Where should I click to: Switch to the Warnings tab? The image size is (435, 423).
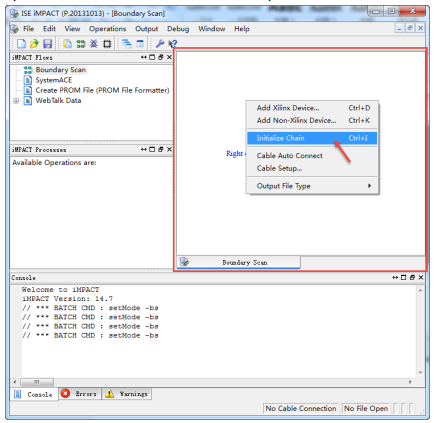pos(127,394)
